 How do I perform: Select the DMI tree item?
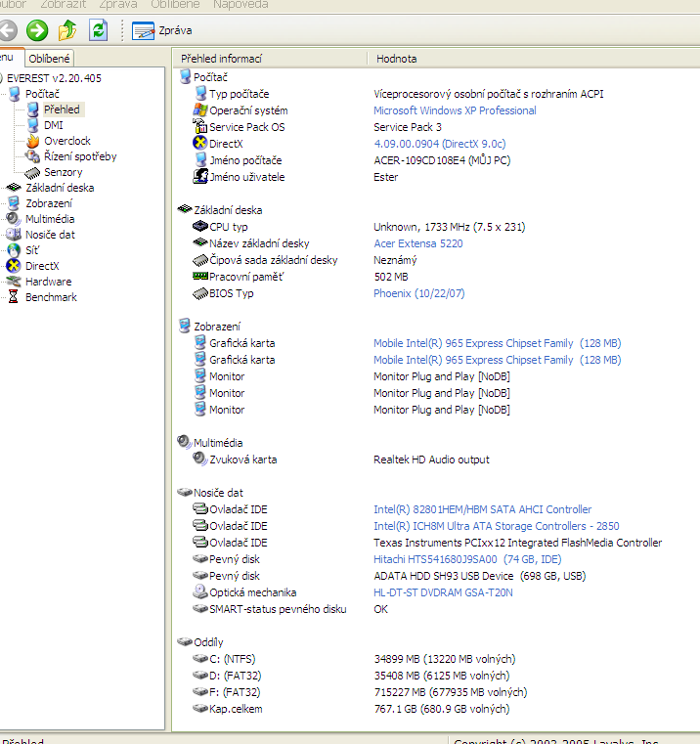(x=54, y=125)
